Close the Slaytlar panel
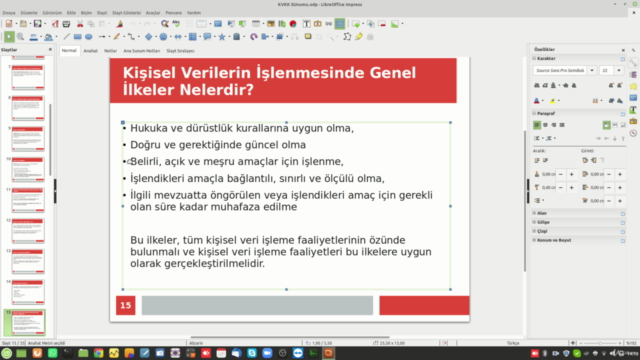 pyautogui.click(x=50, y=49)
